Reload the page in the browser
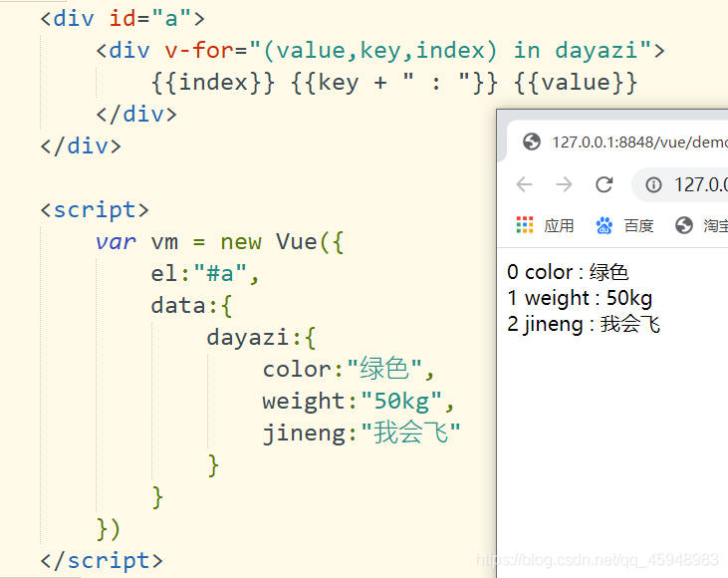Image resolution: width=728 pixels, height=578 pixels. click(x=605, y=184)
